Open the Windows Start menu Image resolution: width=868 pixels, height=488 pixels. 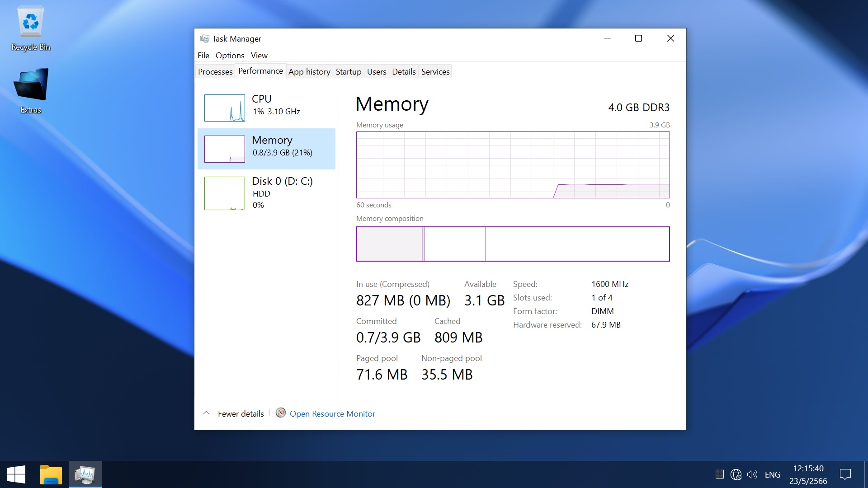(x=16, y=474)
